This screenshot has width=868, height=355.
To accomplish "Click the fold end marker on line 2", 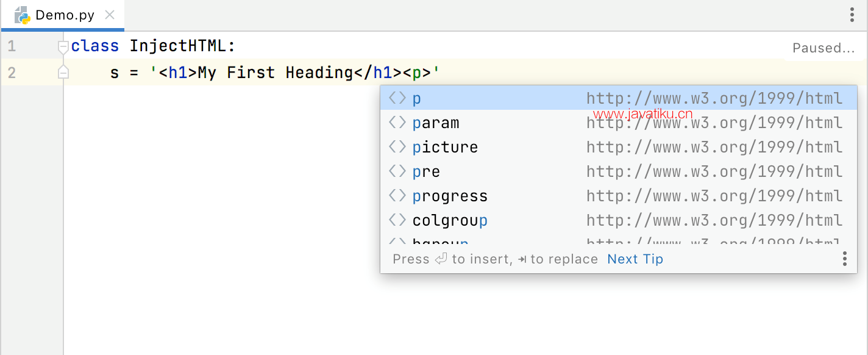I will coord(63,73).
